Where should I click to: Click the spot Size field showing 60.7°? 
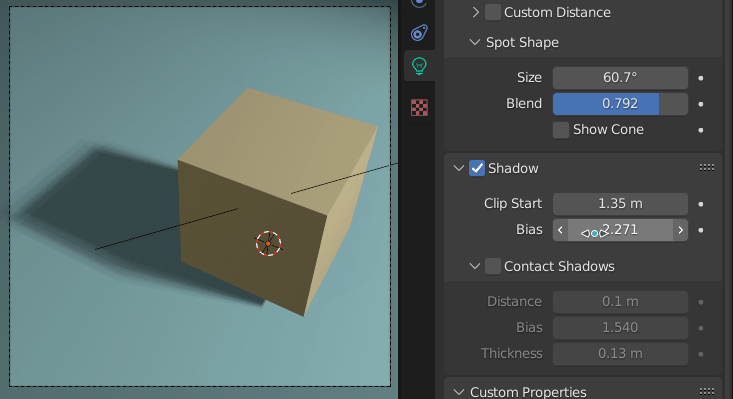click(620, 78)
